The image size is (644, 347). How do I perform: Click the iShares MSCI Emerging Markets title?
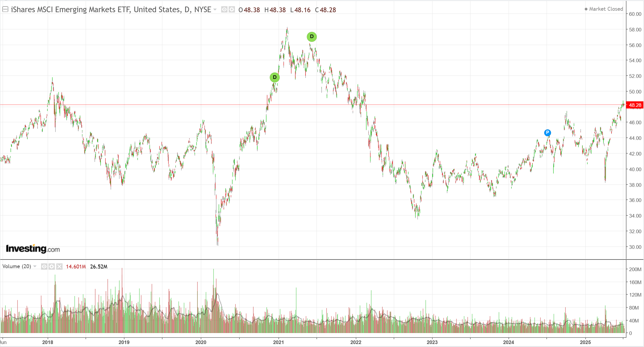(111, 10)
